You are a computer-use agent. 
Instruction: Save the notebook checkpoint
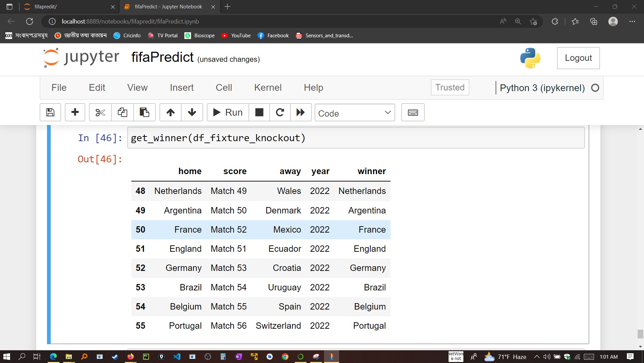pos(50,112)
